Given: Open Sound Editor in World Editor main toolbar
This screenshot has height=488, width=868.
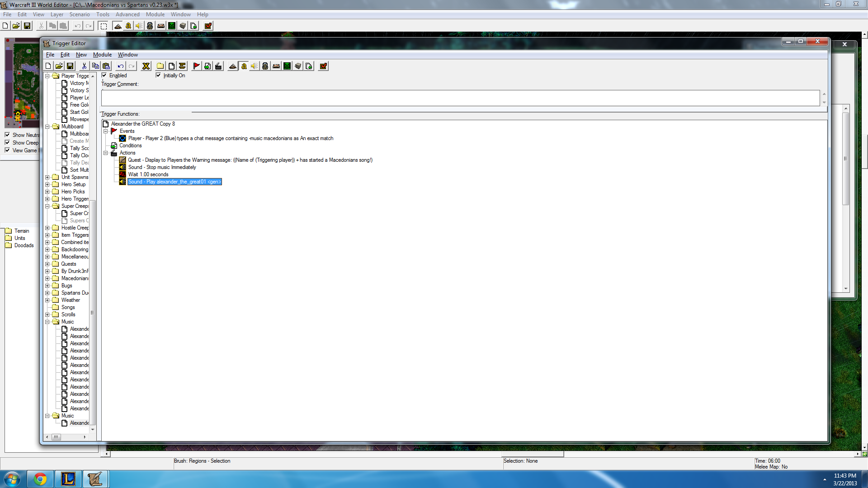Looking at the screenshot, I should tap(139, 26).
